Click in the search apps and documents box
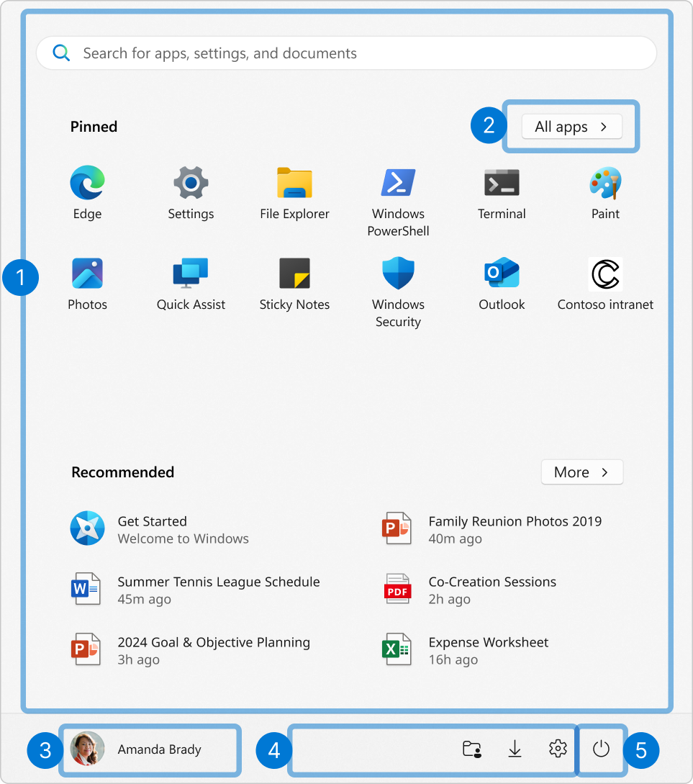The height and width of the screenshot is (784, 693). [x=346, y=53]
